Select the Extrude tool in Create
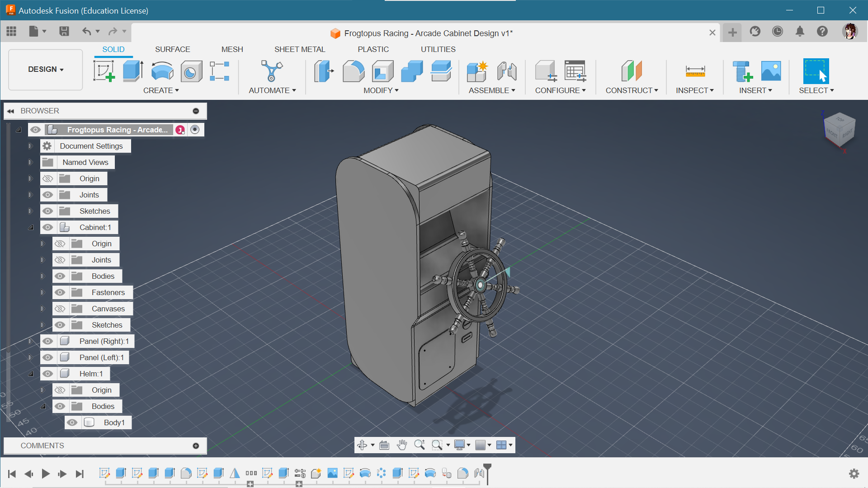The width and height of the screenshot is (868, 488). pos(133,71)
